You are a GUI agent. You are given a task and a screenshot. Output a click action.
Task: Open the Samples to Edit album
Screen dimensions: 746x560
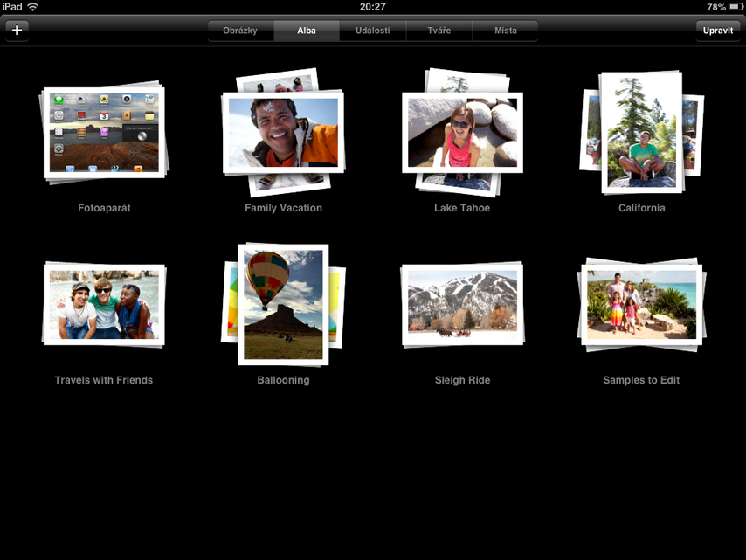(x=641, y=304)
